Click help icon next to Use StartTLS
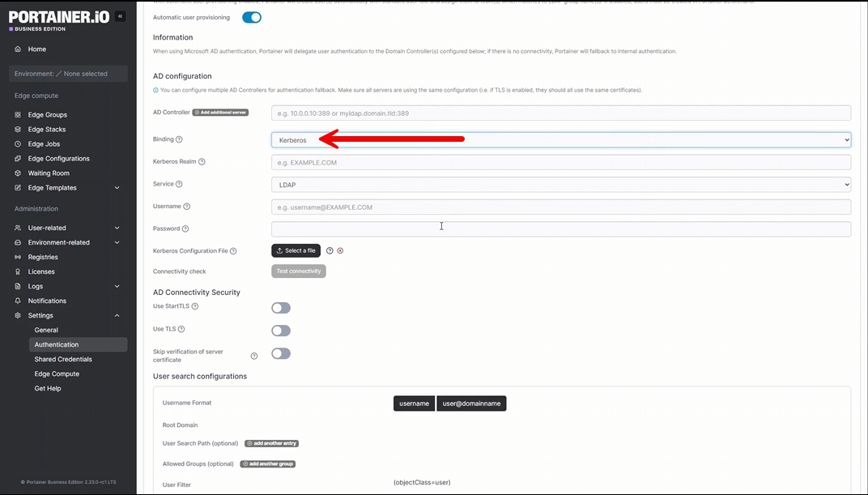This screenshot has width=868, height=495. click(x=195, y=306)
